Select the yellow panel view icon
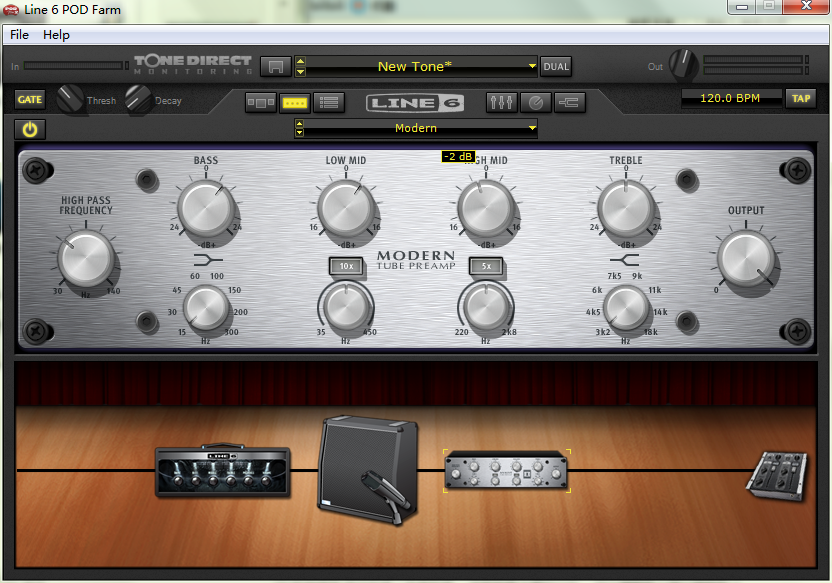832x583 pixels. (295, 102)
